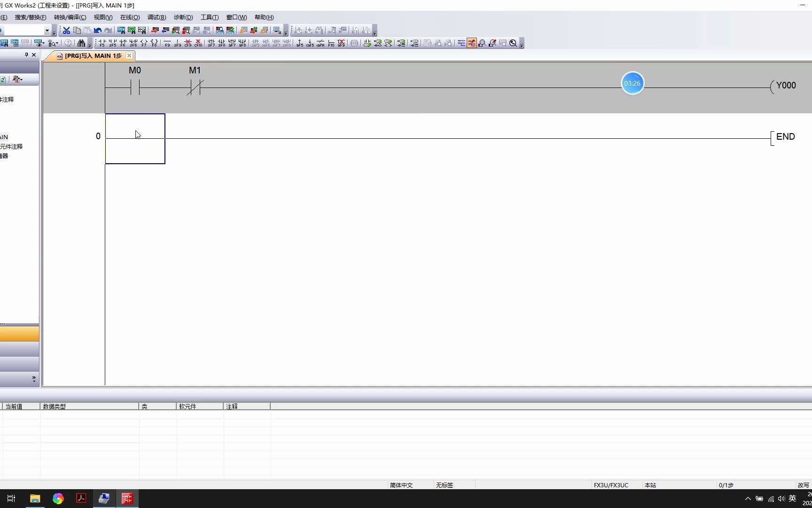Insert closed contact with F6 icon
This screenshot has height=508, width=812.
point(123,43)
